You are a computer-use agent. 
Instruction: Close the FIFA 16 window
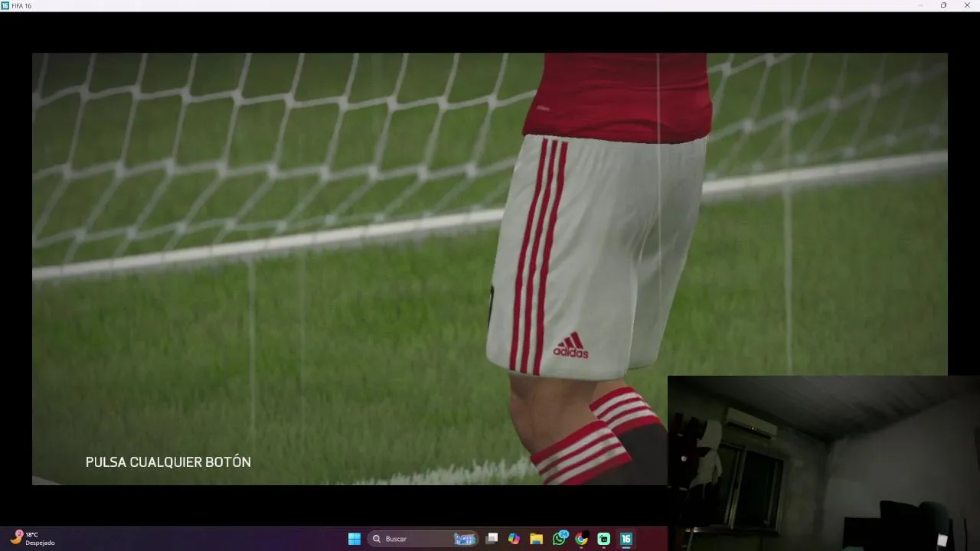[967, 5]
